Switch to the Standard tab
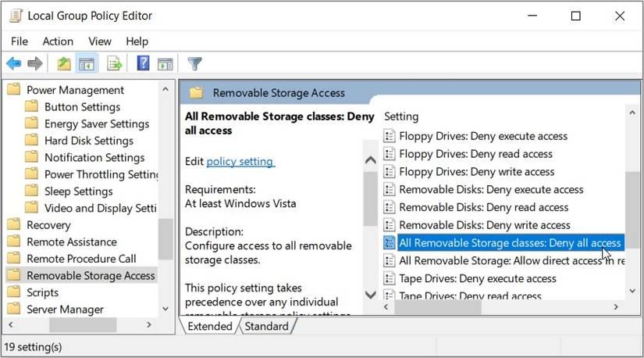 (266, 326)
